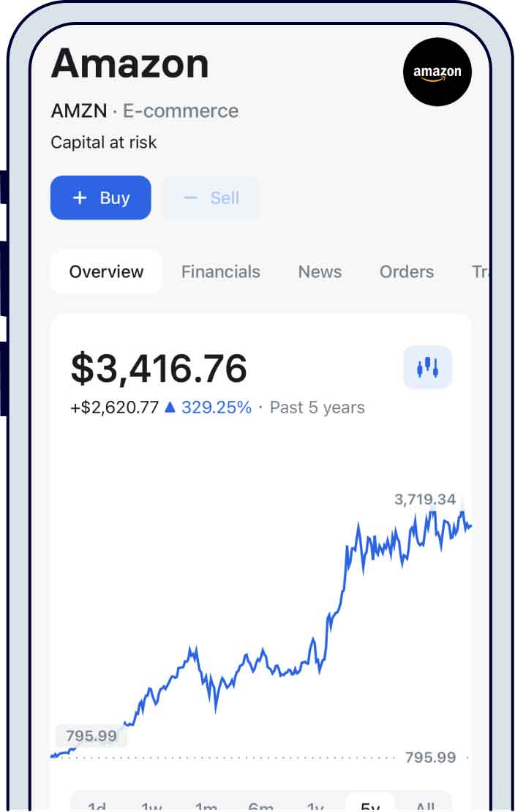
Task: Open the News tab
Action: (320, 271)
